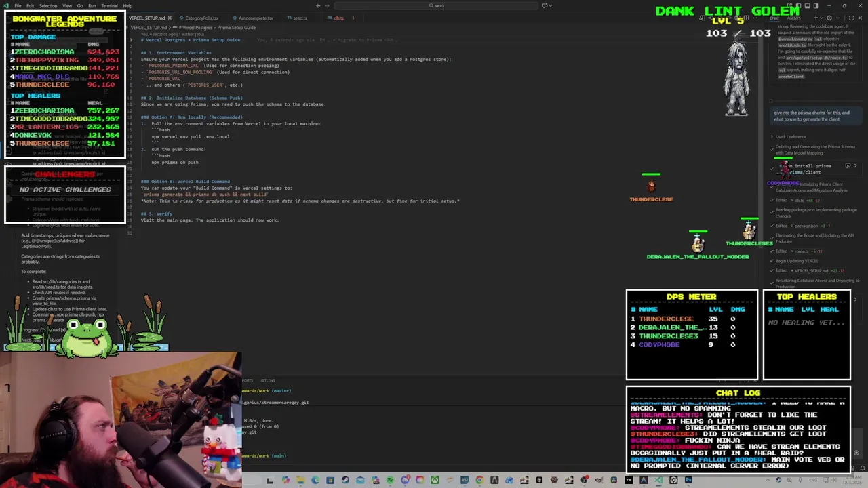Show hidden system tray icons
This screenshot has height=488, width=868.
[768, 480]
